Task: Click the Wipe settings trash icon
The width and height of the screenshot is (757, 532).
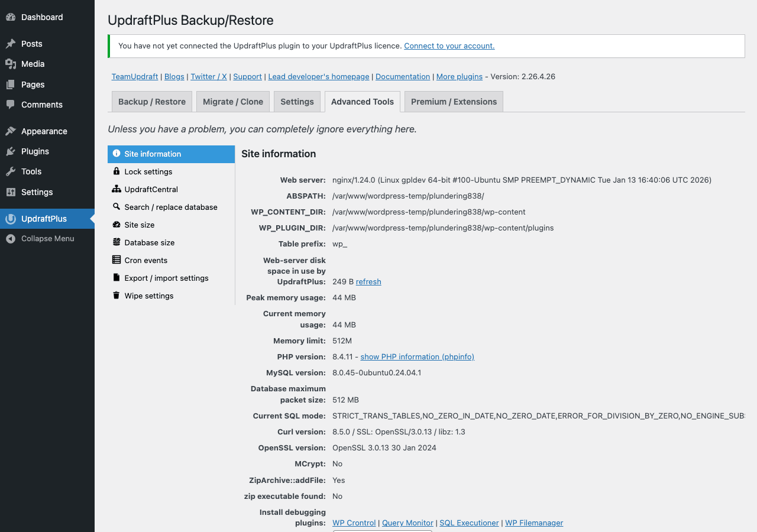Action: [x=117, y=296]
